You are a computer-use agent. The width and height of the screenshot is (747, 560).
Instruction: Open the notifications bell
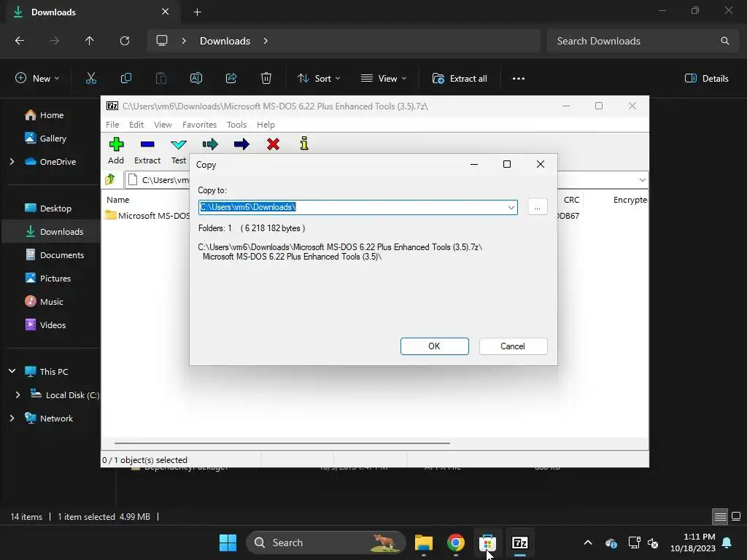pos(727,542)
